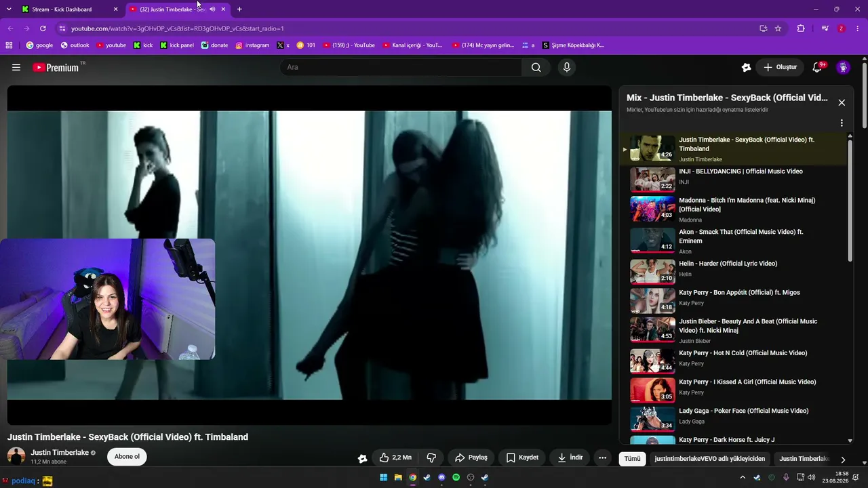Viewport: 868px width, 488px height.
Task: Dislike the SexyBack video
Action: tap(431, 457)
